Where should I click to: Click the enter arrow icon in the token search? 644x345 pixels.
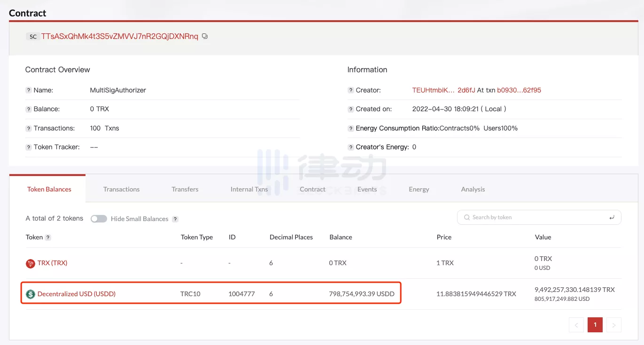(612, 217)
